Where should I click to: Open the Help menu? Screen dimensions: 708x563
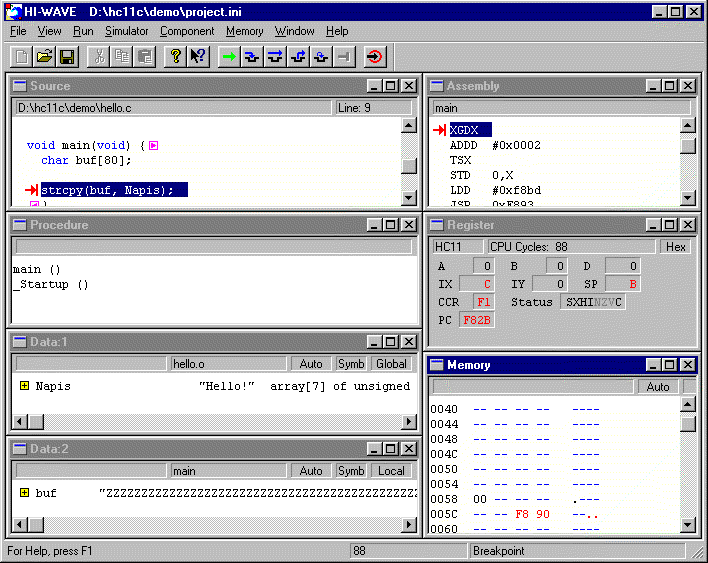pos(337,31)
